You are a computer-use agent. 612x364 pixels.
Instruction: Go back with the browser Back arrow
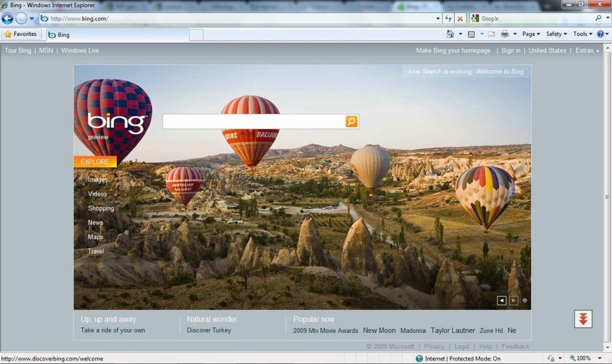(7, 18)
